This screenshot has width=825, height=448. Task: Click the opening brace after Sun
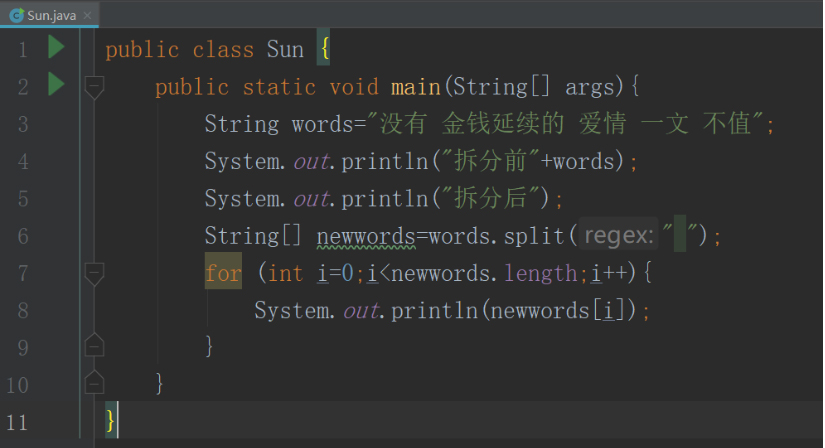(x=324, y=48)
